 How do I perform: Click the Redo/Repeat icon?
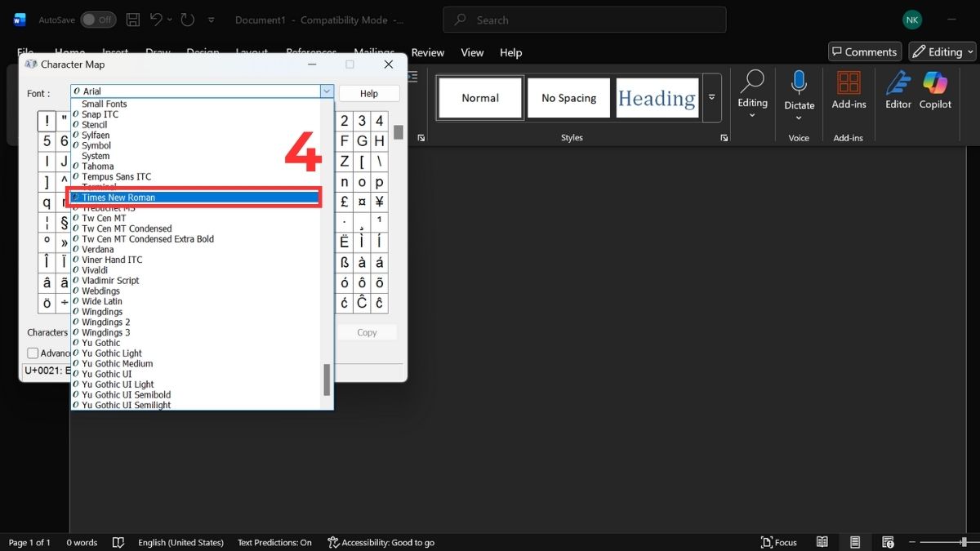187,19
